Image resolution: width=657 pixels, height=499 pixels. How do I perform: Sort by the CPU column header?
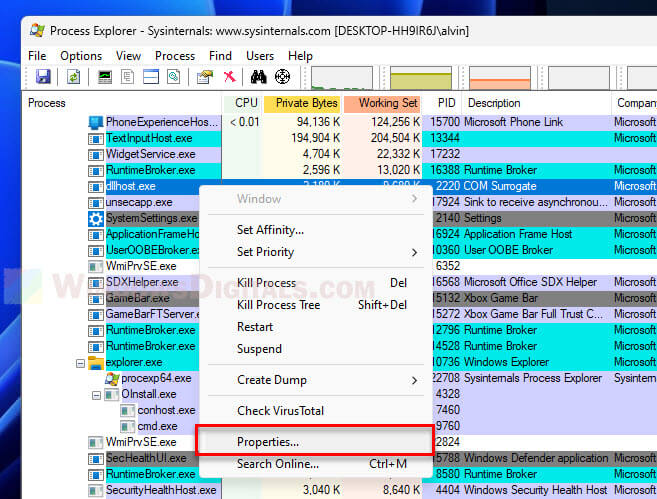point(243,103)
